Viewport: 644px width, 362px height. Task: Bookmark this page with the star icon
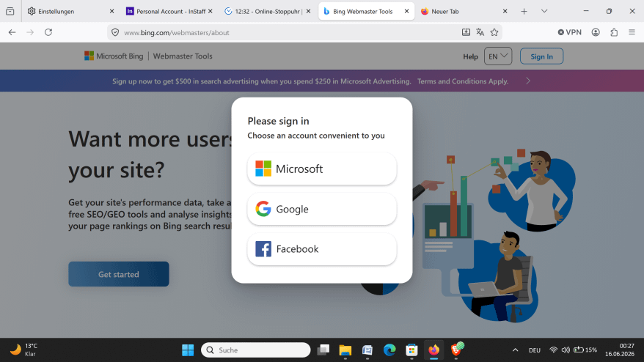(x=494, y=32)
